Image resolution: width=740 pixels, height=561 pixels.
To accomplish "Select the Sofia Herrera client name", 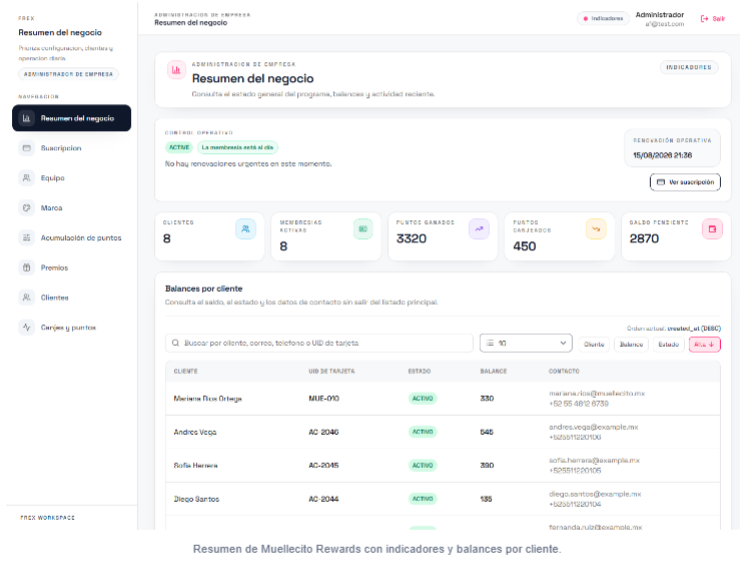I will click(x=195, y=466).
